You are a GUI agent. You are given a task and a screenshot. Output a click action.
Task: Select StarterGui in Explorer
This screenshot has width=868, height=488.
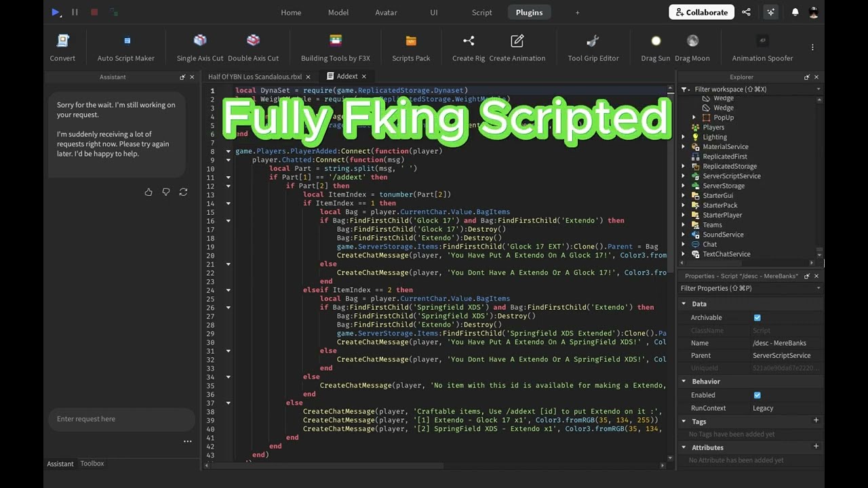pyautogui.click(x=718, y=196)
